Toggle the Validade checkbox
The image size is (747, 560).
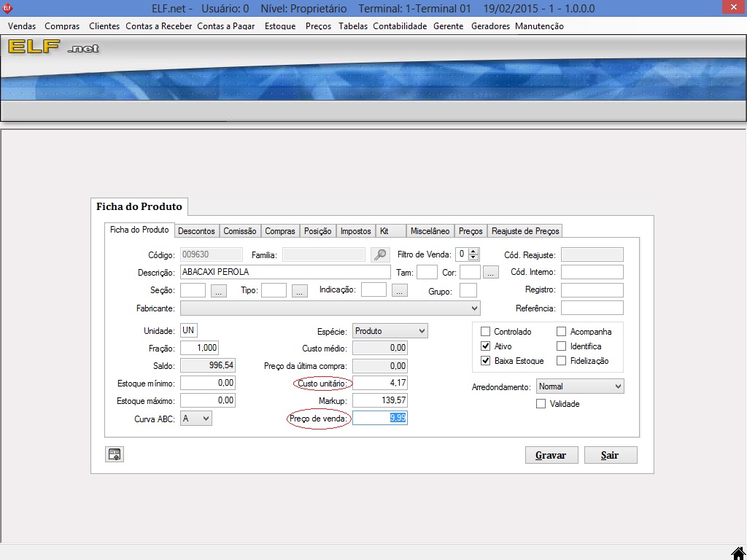click(541, 404)
